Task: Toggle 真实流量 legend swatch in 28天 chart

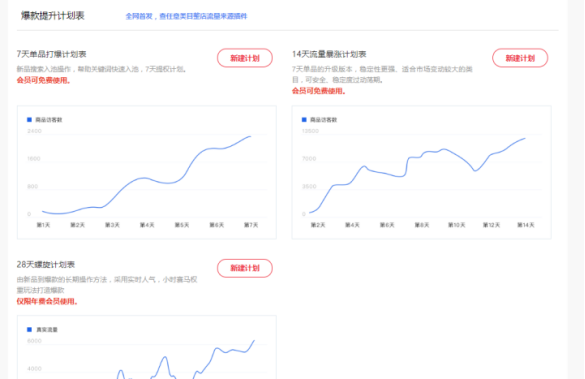Action: pyautogui.click(x=29, y=329)
